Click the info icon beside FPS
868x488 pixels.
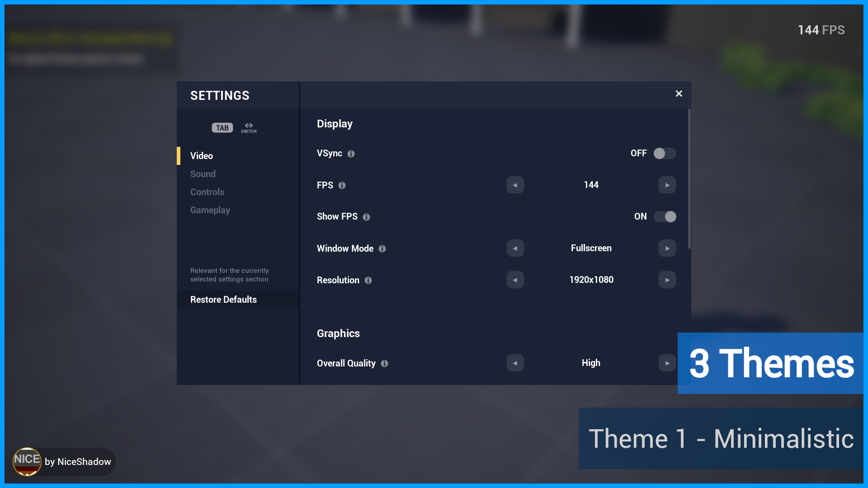342,185
